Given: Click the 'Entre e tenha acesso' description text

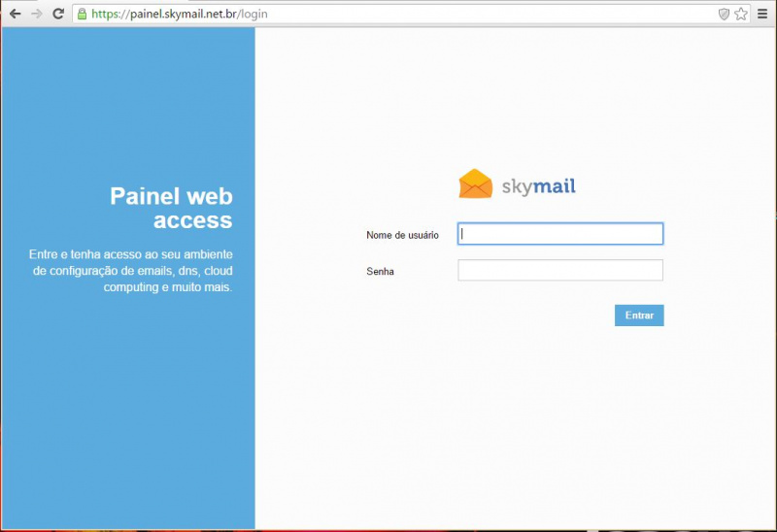Looking at the screenshot, I should coord(131,271).
